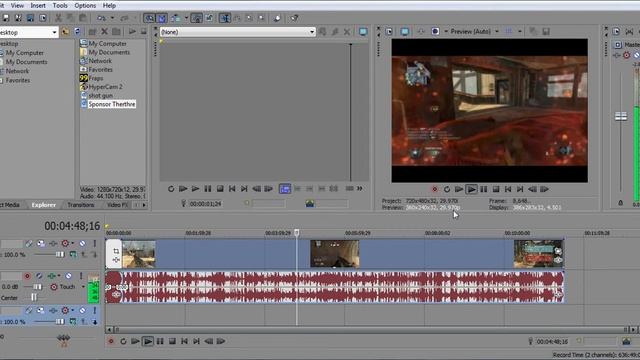The width and height of the screenshot is (640, 360).
Task: Arm the audio track for record
Action: click(x=27, y=276)
